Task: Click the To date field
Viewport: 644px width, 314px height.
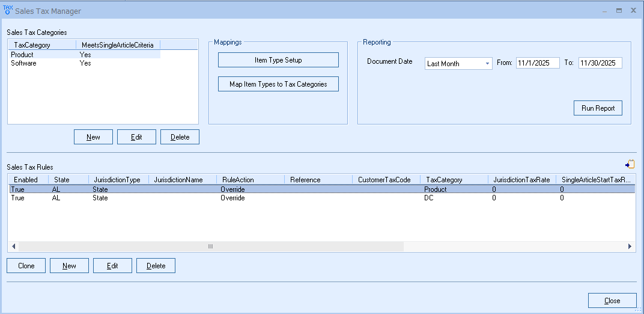Action: point(600,64)
